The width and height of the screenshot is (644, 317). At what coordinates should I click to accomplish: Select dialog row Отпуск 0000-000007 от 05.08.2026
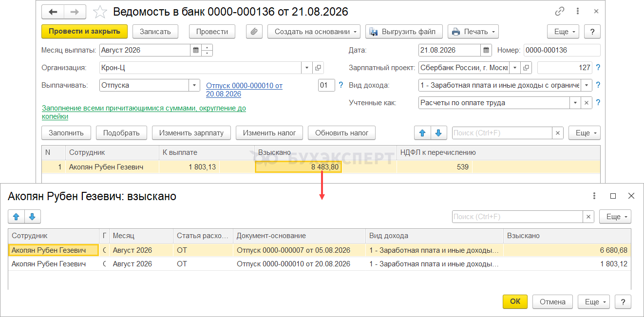coord(320,250)
